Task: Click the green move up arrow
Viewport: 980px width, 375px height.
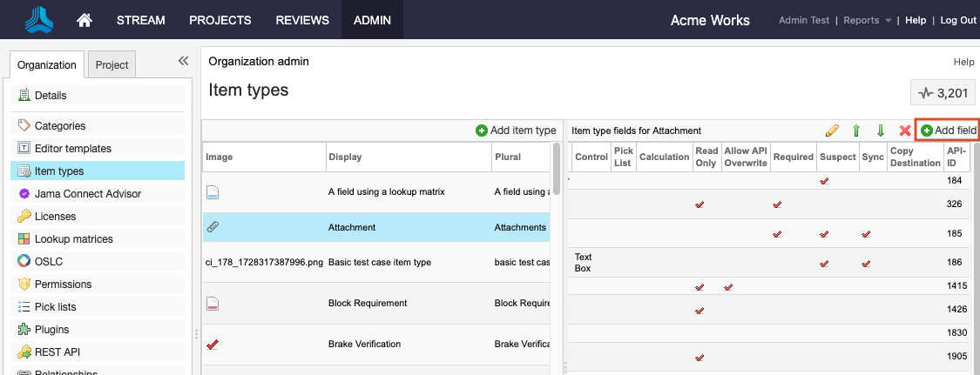Action: (856, 131)
